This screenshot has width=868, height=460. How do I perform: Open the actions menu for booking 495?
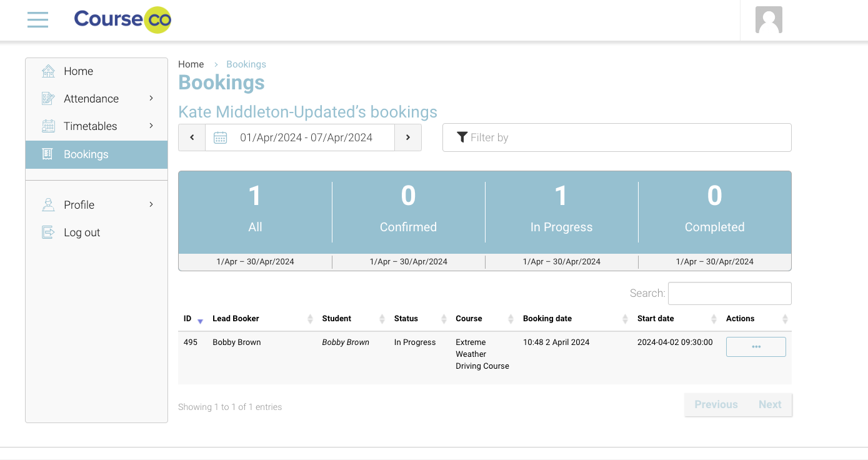coord(756,347)
